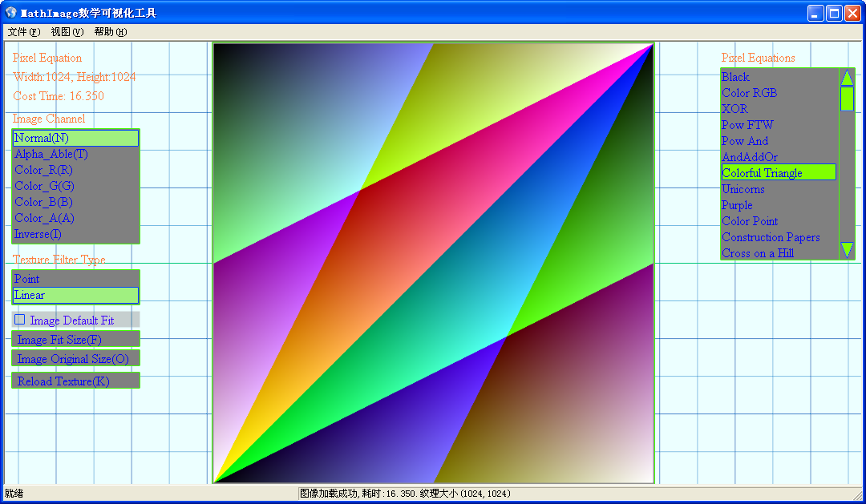Click Reload Texture(K) button
The width and height of the screenshot is (866, 504).
[75, 381]
